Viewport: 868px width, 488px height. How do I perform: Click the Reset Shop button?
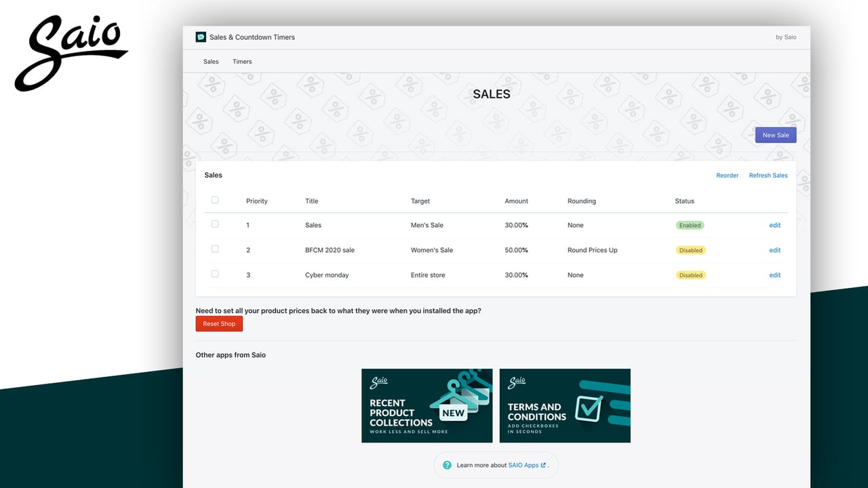point(219,324)
